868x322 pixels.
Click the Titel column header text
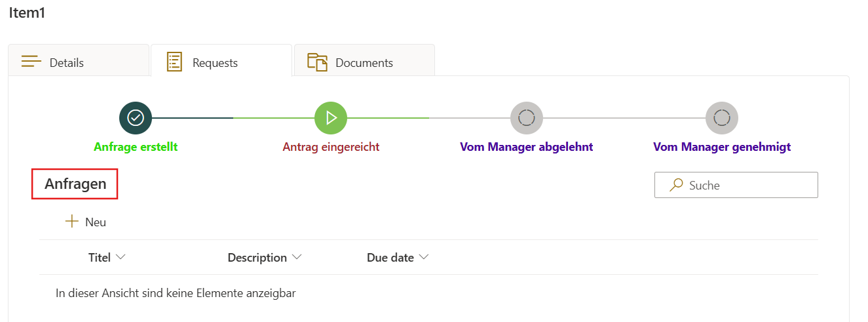click(100, 258)
